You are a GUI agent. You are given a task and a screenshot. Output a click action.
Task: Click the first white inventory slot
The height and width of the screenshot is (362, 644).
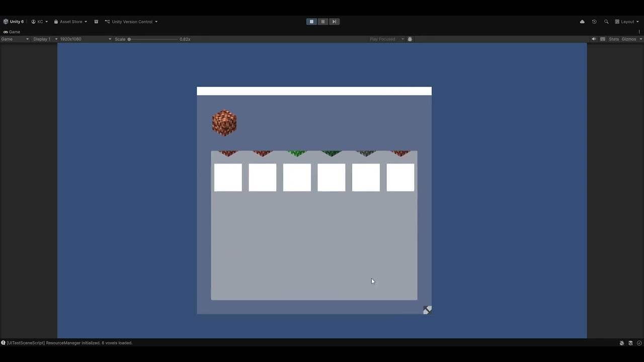(x=228, y=177)
